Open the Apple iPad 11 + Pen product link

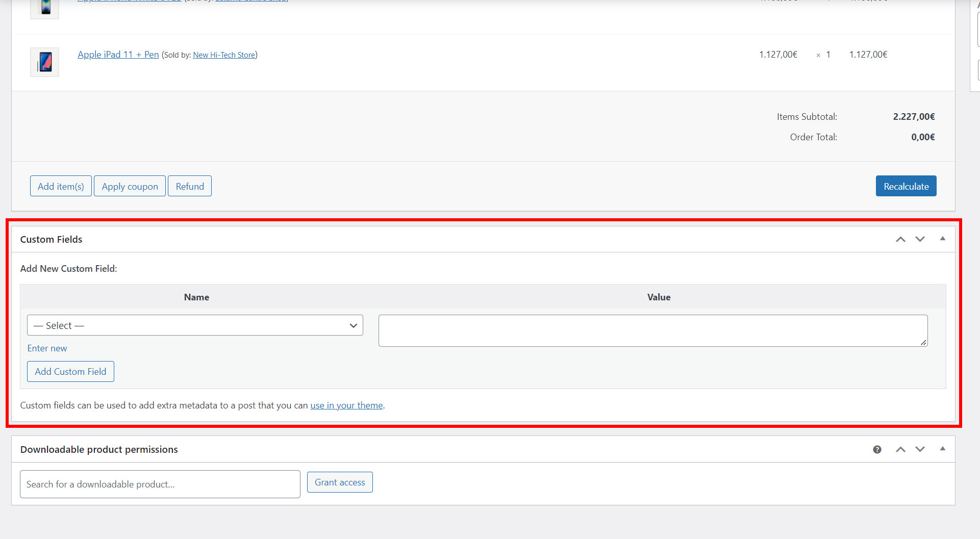[x=118, y=55]
